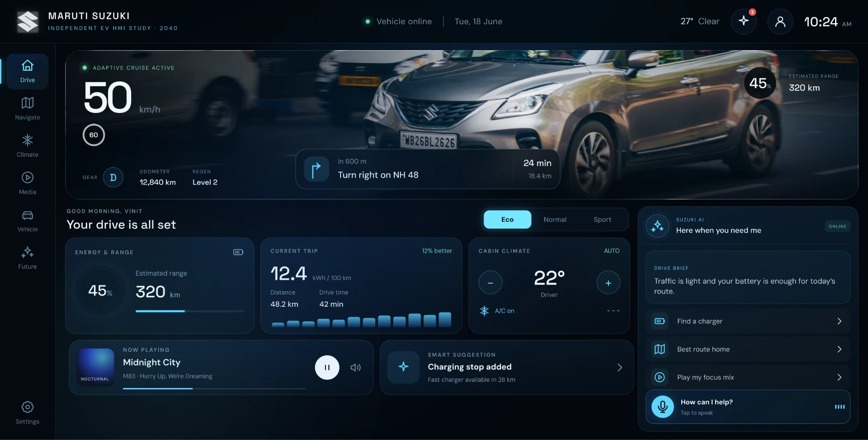This screenshot has height=440, width=868.
Task: Open the AI notifications sparkle button with badge
Action: 744,21
